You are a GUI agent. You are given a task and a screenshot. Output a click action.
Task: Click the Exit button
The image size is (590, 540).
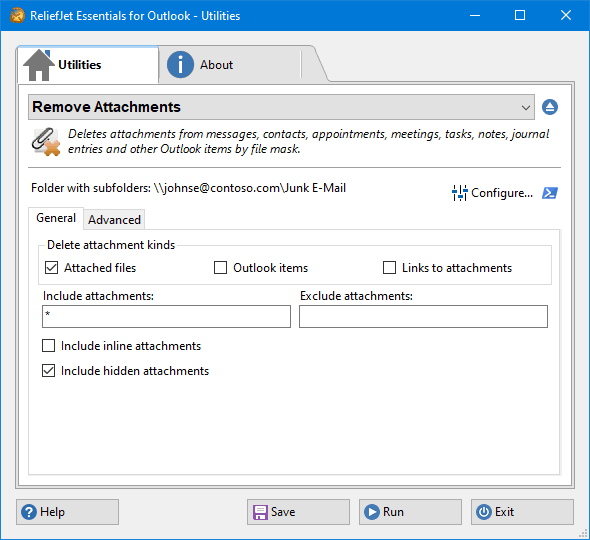pos(522,512)
